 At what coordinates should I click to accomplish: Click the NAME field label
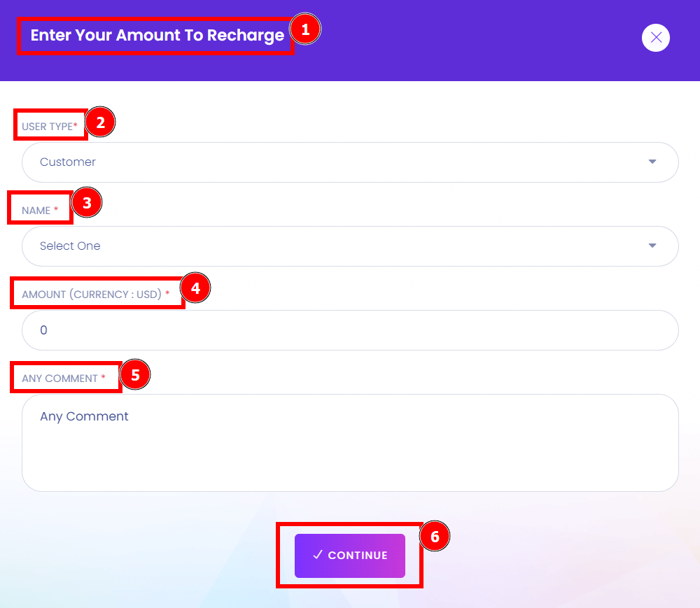pyautogui.click(x=40, y=211)
